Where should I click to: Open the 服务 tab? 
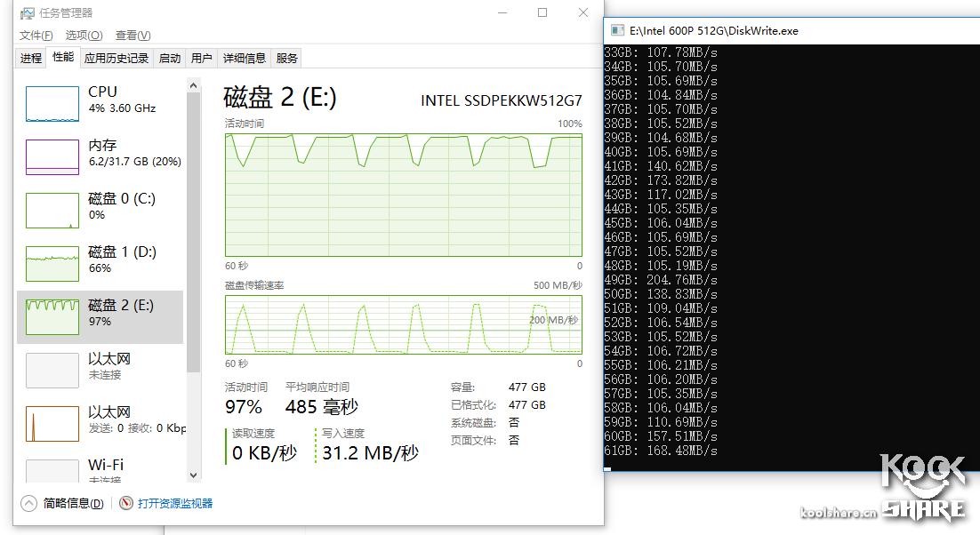286,58
